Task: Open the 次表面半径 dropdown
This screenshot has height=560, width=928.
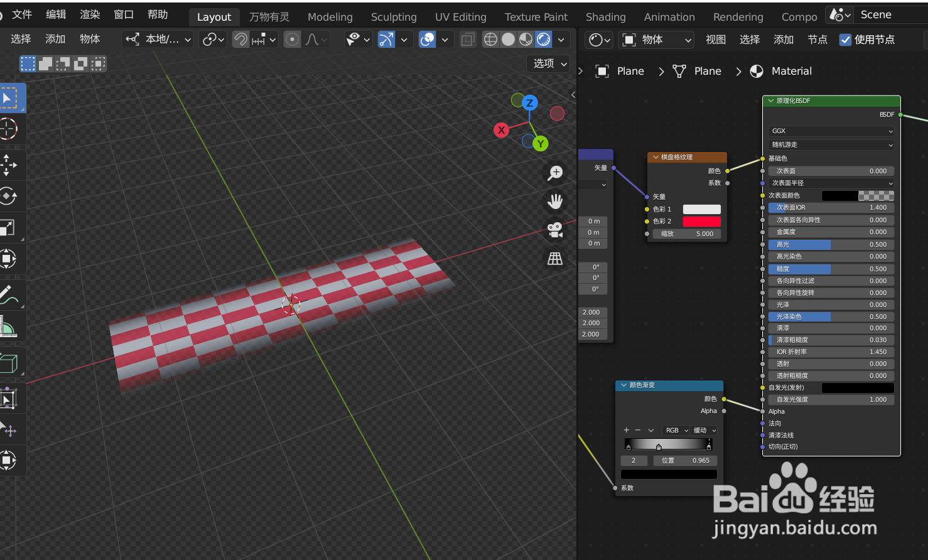Action: pyautogui.click(x=831, y=183)
